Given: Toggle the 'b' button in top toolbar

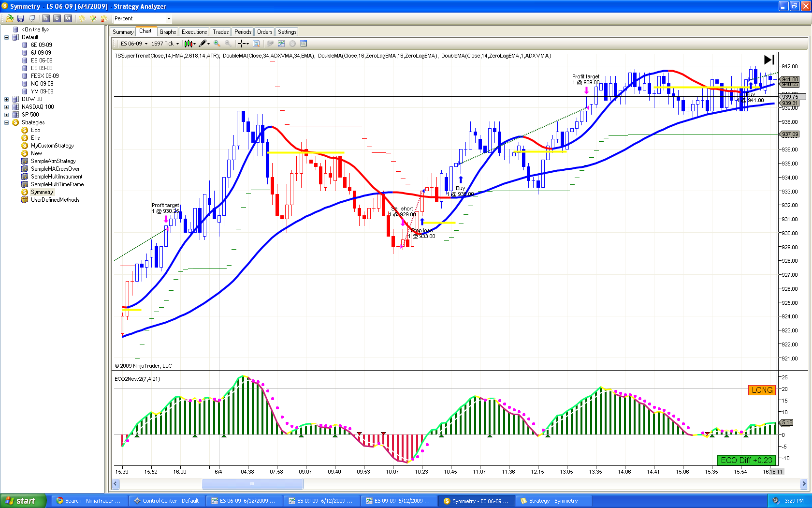Looking at the screenshot, I should [46, 18].
